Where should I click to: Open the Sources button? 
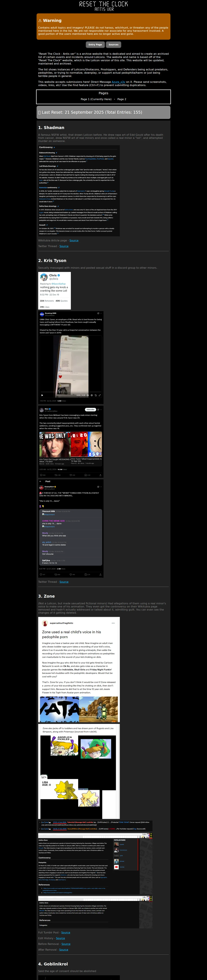(x=113, y=45)
